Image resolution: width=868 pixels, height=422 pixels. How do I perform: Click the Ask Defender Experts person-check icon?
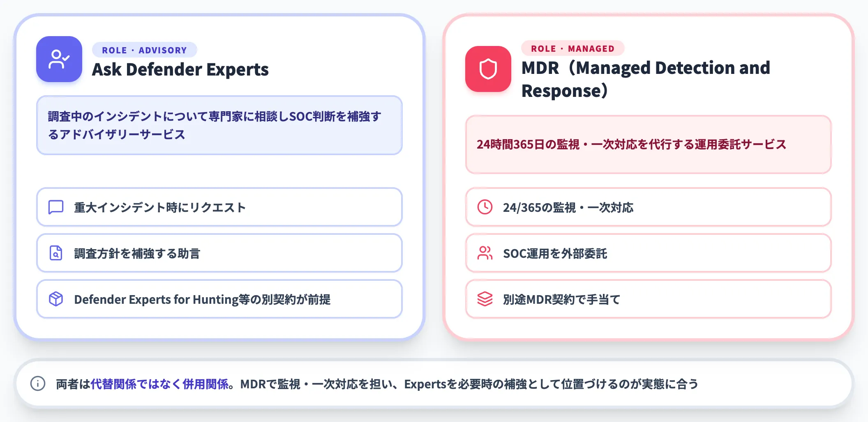click(59, 59)
